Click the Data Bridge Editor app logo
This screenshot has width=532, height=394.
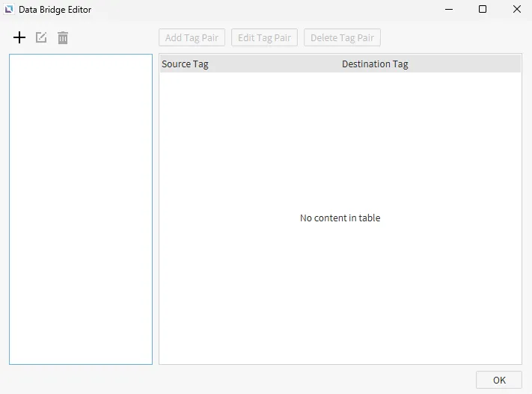[9, 10]
